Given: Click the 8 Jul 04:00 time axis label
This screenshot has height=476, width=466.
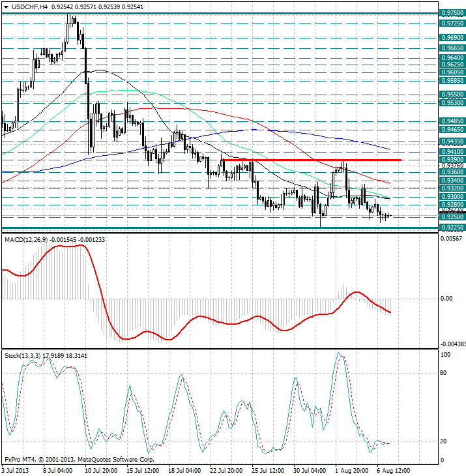Looking at the screenshot, I should pyautogui.click(x=57, y=470).
